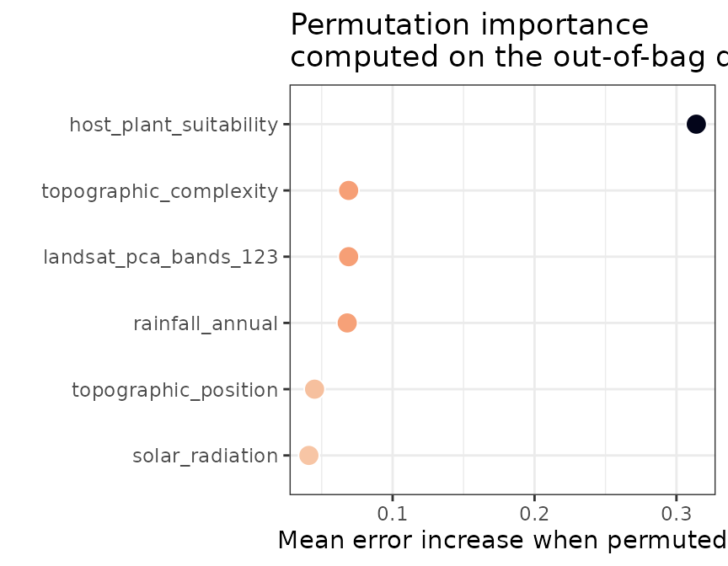This screenshot has width=728, height=566.
Task: Select the topographic_position data point
Action: click(x=314, y=389)
